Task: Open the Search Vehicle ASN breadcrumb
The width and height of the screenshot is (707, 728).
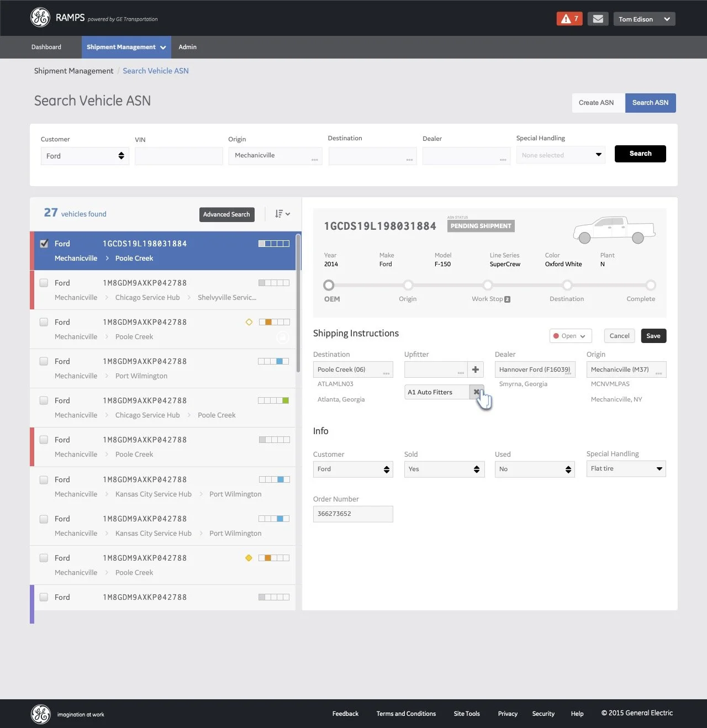Action: click(x=156, y=71)
